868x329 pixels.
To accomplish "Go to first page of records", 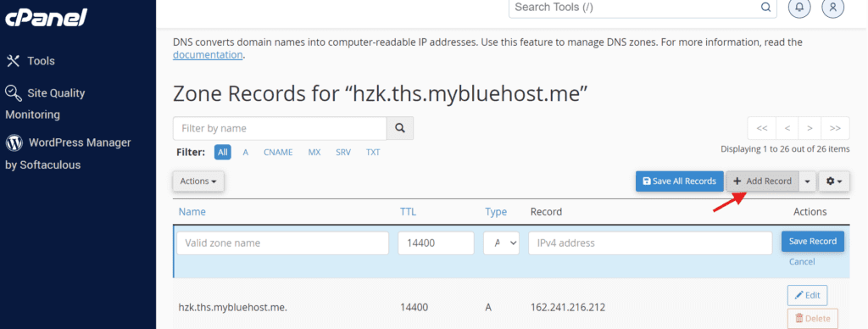I will pyautogui.click(x=762, y=128).
